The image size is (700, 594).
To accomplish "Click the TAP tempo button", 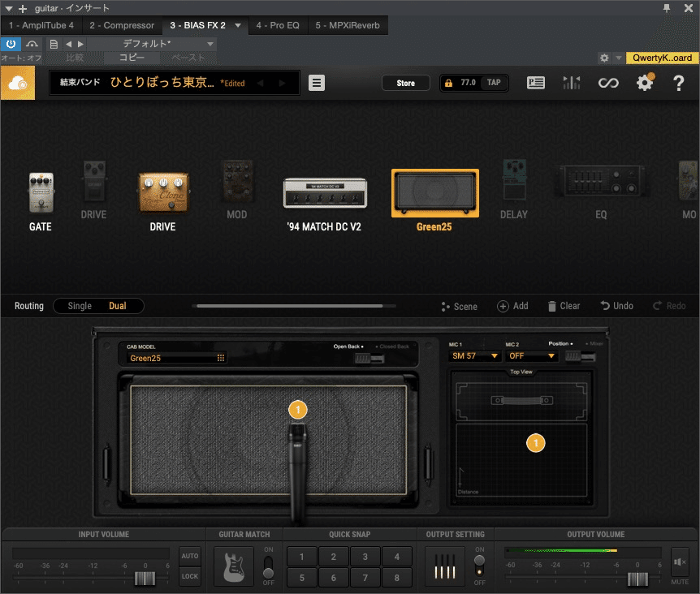I will pyautogui.click(x=494, y=83).
